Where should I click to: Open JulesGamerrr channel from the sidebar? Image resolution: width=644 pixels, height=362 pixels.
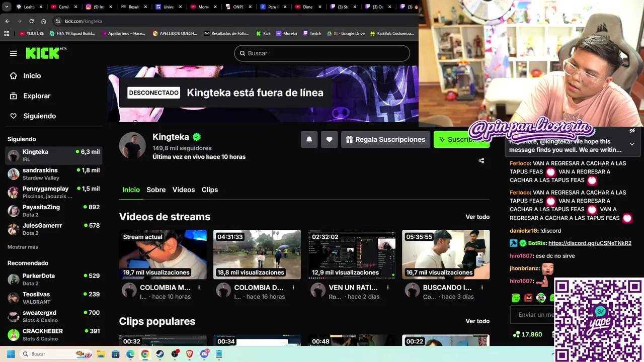[53, 229]
